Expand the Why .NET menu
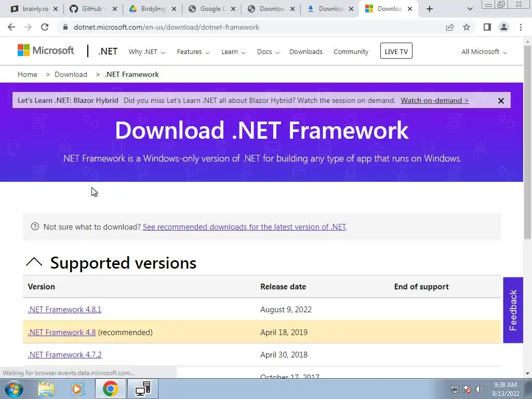The width and height of the screenshot is (532, 399). point(147,52)
